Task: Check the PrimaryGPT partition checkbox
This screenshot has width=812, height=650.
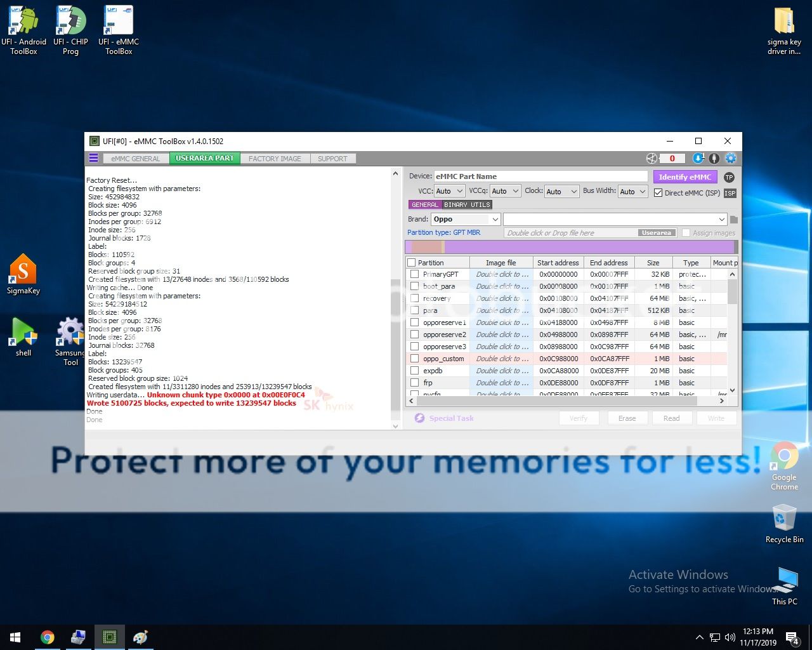Action: [x=414, y=274]
